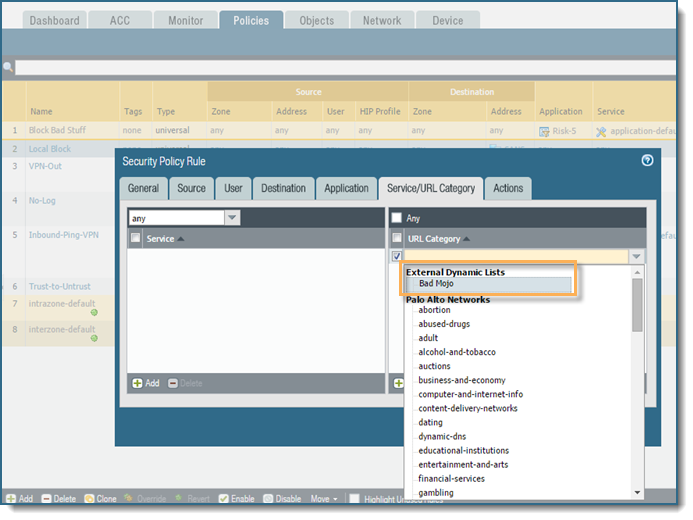
Task: Switch to the User tab
Action: pos(233,189)
